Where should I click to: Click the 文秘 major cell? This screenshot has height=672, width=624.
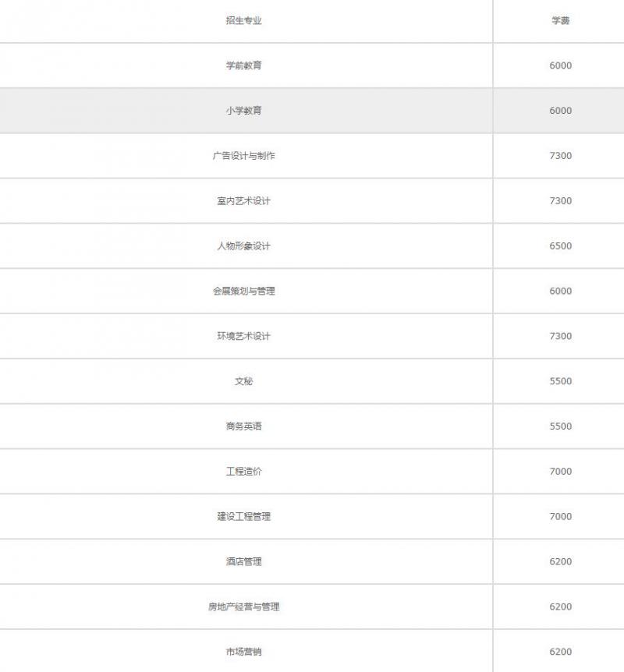point(244,382)
